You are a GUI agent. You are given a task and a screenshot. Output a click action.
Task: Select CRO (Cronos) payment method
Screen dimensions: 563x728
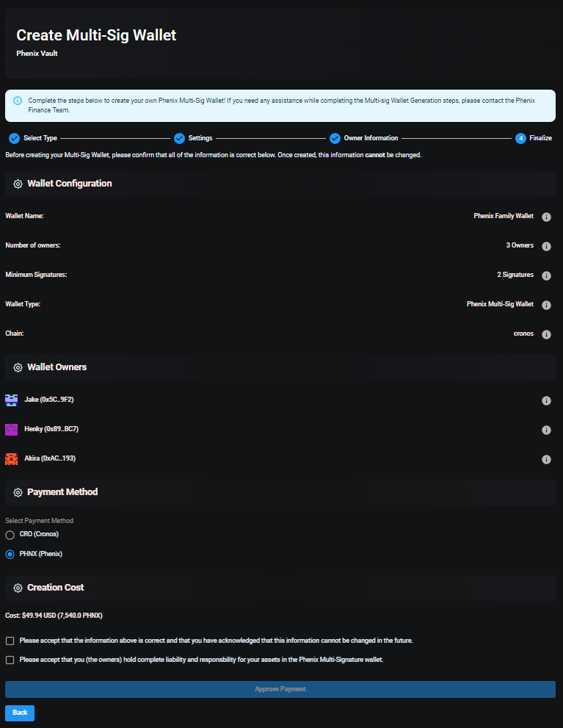[x=10, y=535]
